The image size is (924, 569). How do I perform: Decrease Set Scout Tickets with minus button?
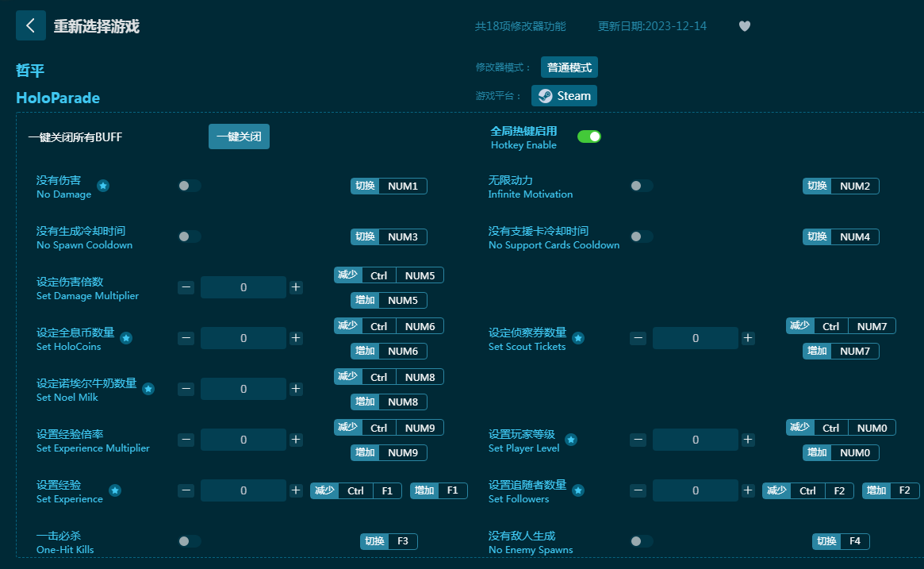(638, 338)
